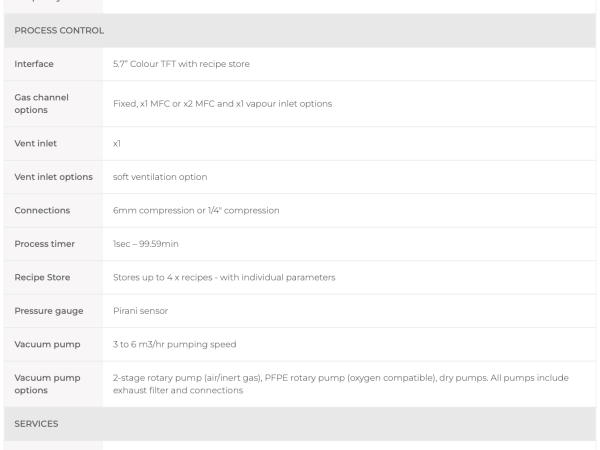
Task: Click the 3 to 6 m3/hr pumping speed text
Action: tap(174, 344)
